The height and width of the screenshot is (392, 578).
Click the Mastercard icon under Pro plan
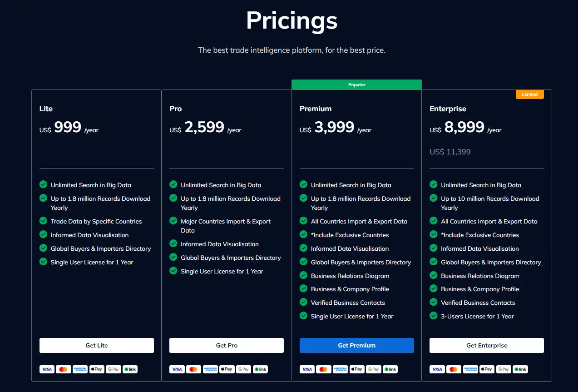point(193,369)
